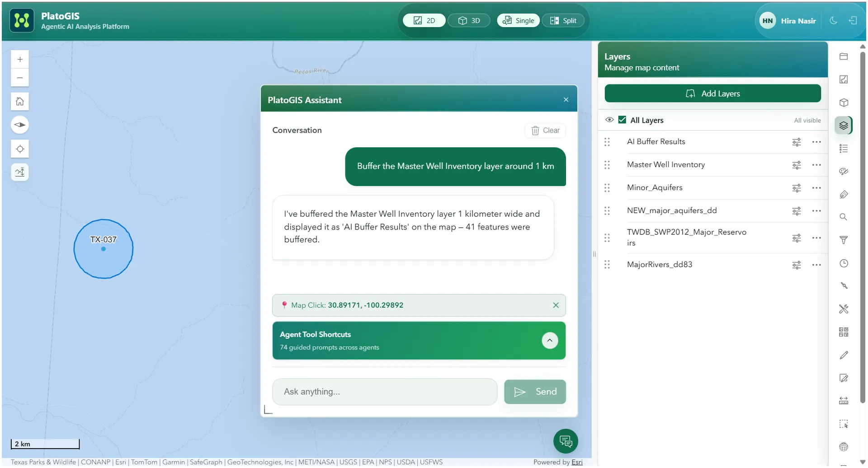Image resolution: width=868 pixels, height=468 pixels.
Task: Click the locate crosshair button on the map
Action: coord(20,149)
